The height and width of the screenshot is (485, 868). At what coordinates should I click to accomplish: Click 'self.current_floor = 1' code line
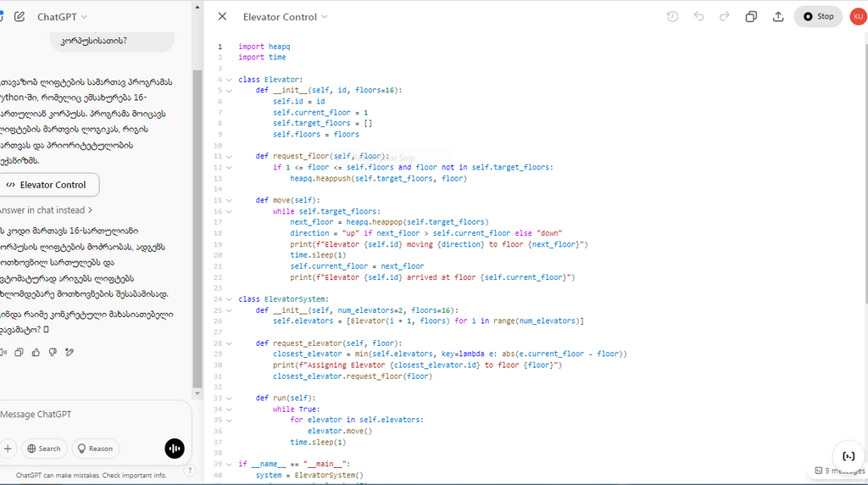(x=320, y=113)
